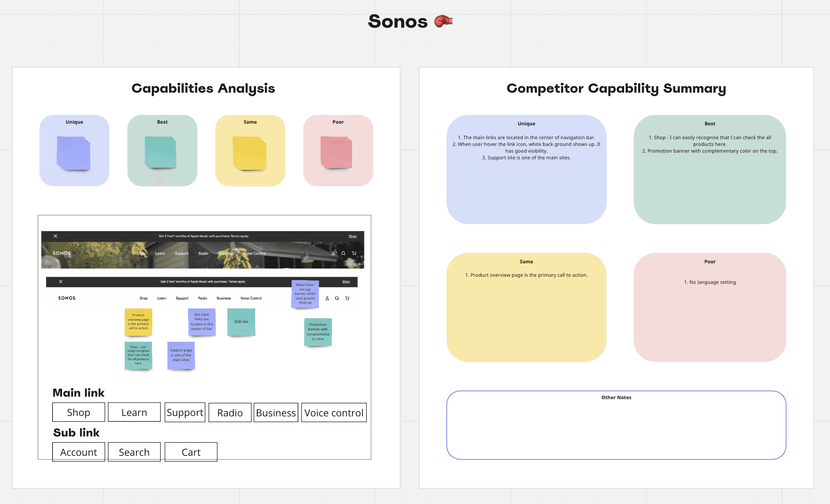Click the Shop main link box
The height and width of the screenshot is (504, 830).
[x=78, y=412]
